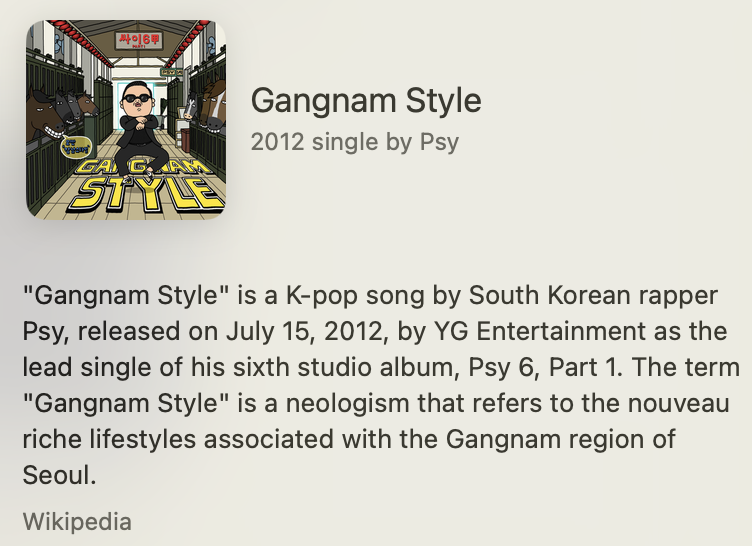Click "South Korean rapper" in the description
The width and height of the screenshot is (752, 546).
point(593,296)
